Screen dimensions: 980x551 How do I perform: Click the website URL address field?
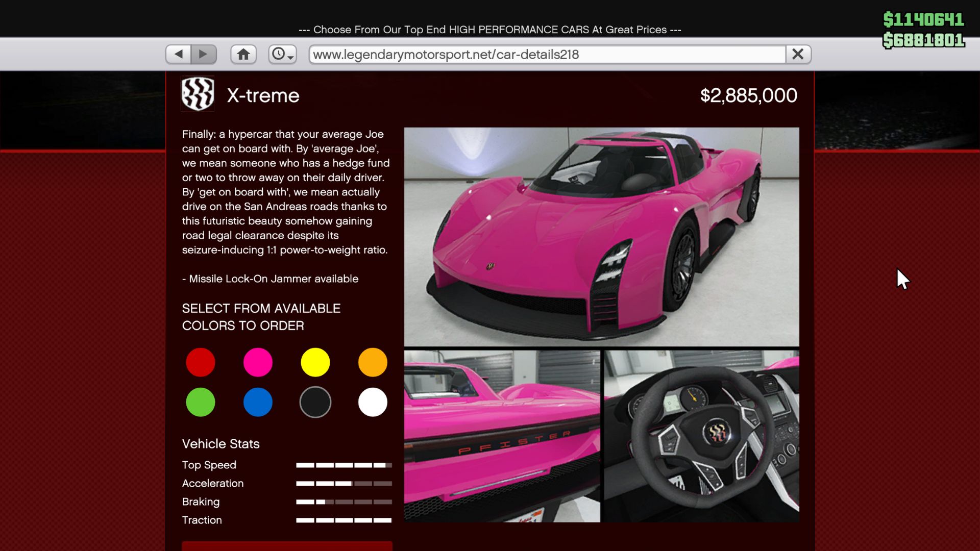[x=546, y=54]
